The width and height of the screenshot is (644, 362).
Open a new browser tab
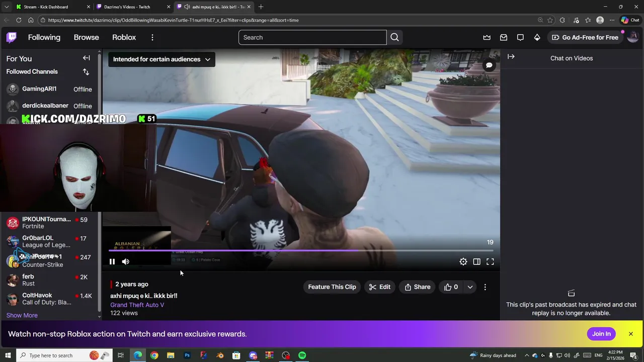[x=261, y=7]
